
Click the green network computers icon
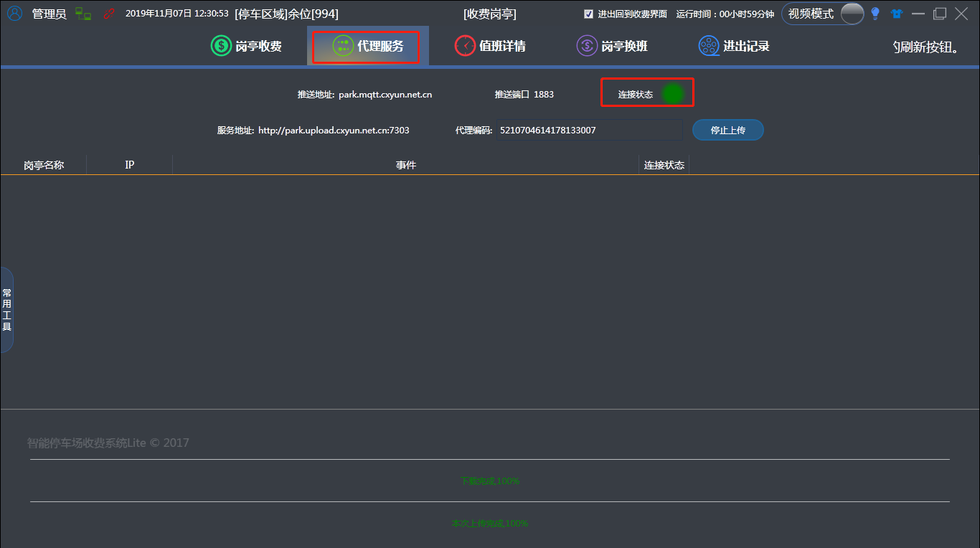(x=83, y=14)
